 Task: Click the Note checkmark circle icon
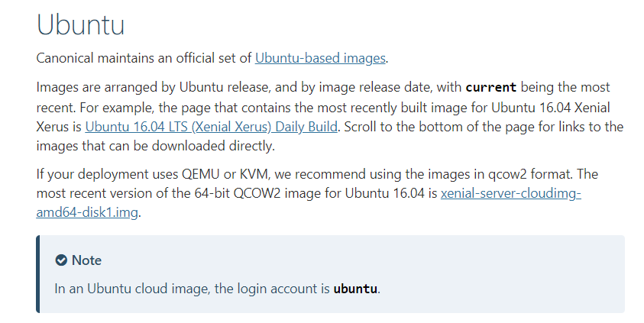(x=61, y=260)
